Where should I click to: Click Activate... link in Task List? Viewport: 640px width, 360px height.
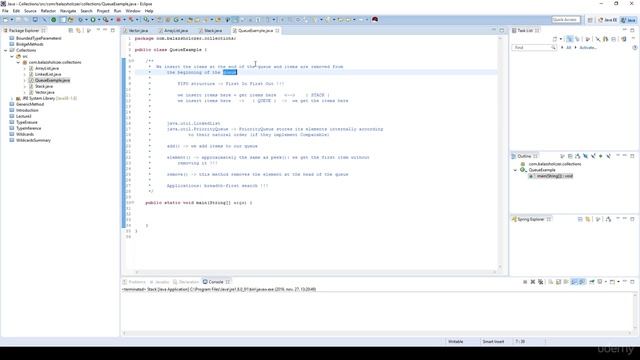[588, 48]
